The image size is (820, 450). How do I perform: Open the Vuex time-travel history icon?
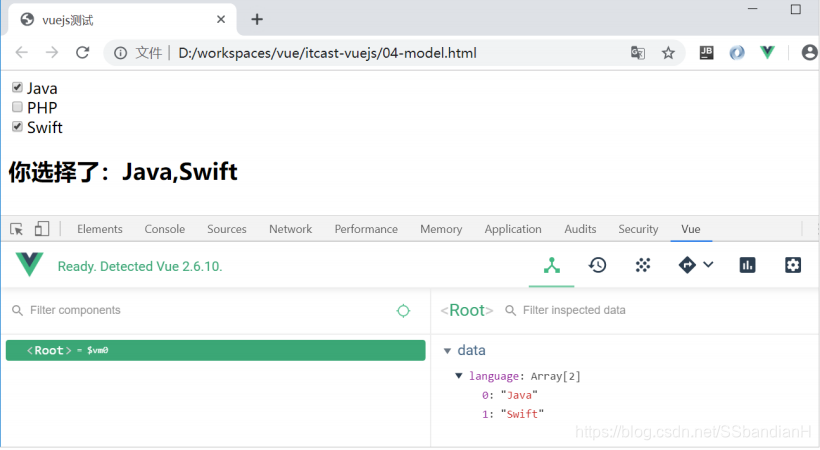coord(597,265)
